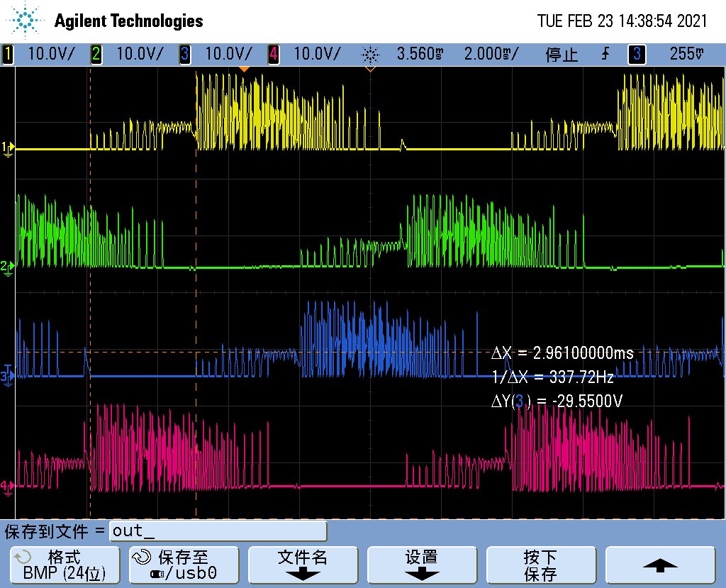This screenshot has width=726, height=588.
Task: Click the horizontal delay star icon
Action: pos(370,55)
